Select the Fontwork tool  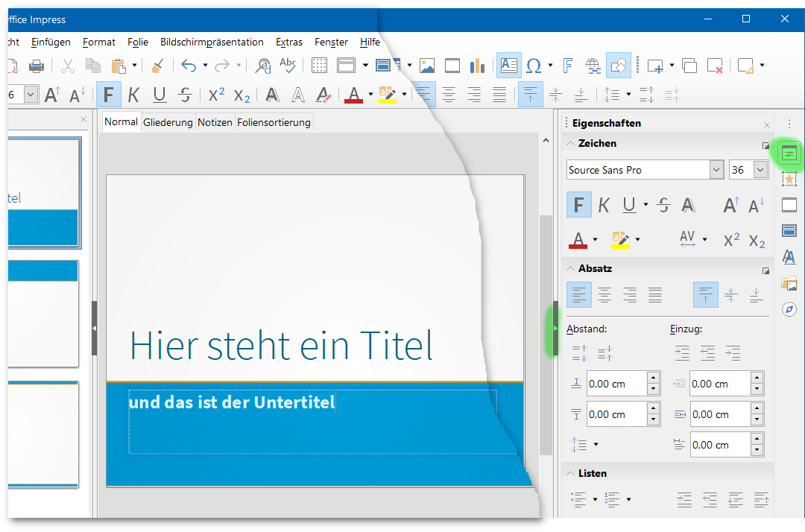(568, 66)
